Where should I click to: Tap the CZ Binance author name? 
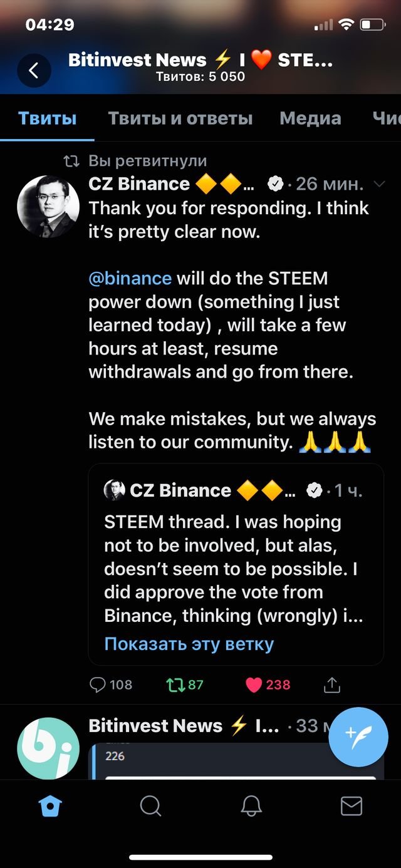(x=139, y=184)
